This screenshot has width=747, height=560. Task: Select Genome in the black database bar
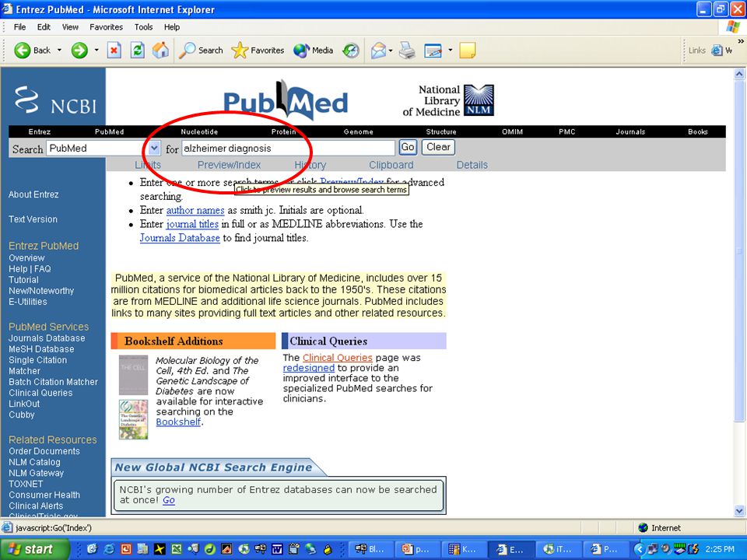[358, 132]
